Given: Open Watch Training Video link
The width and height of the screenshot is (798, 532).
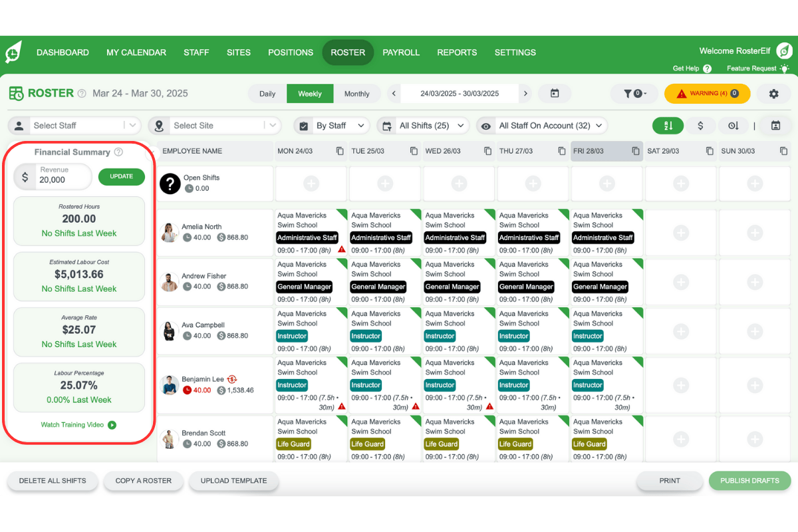Looking at the screenshot, I should click(78, 425).
